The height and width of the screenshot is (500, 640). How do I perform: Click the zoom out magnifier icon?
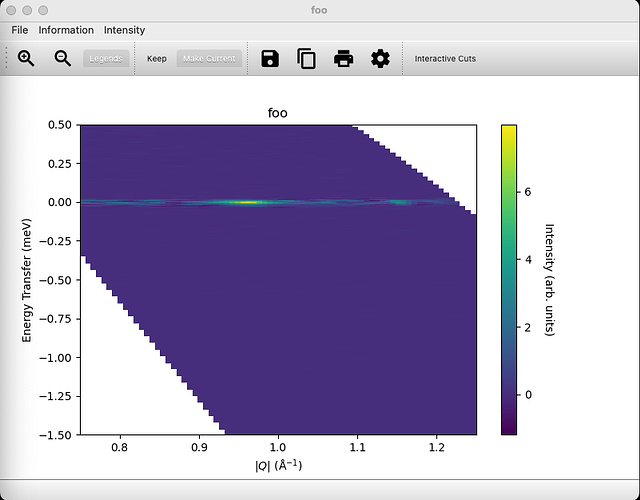click(62, 58)
